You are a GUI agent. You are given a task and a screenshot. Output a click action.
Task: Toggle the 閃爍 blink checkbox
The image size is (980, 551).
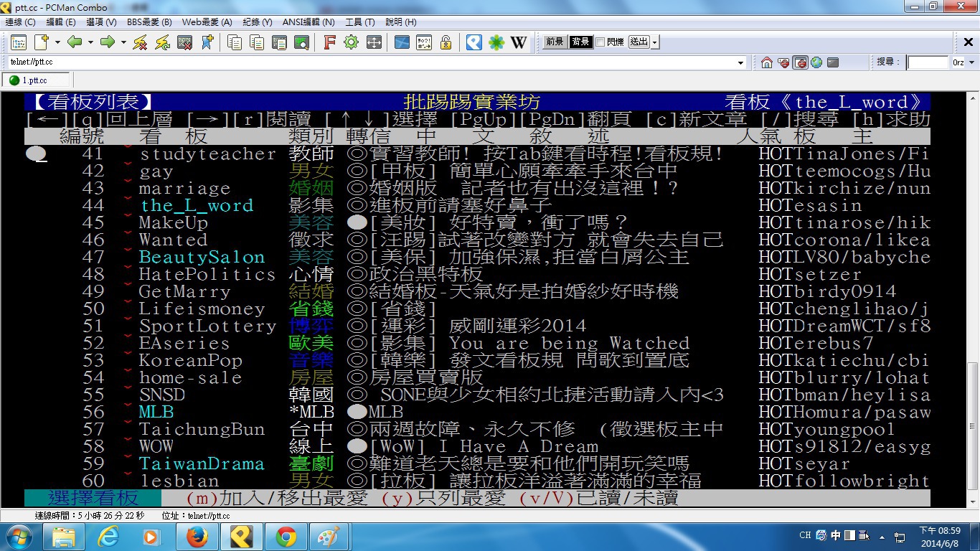pyautogui.click(x=600, y=42)
